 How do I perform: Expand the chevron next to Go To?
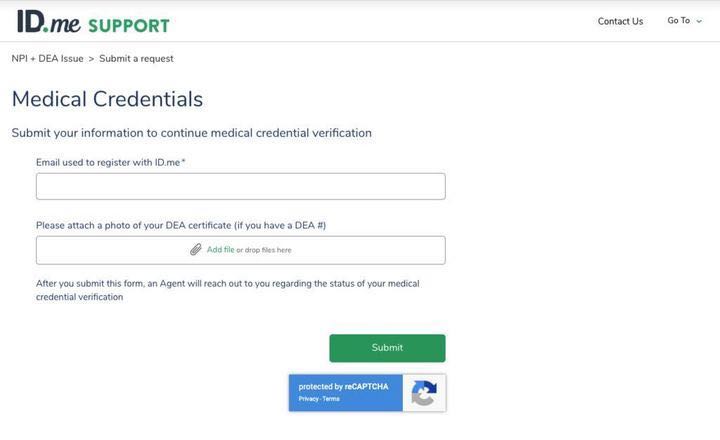pos(699,21)
